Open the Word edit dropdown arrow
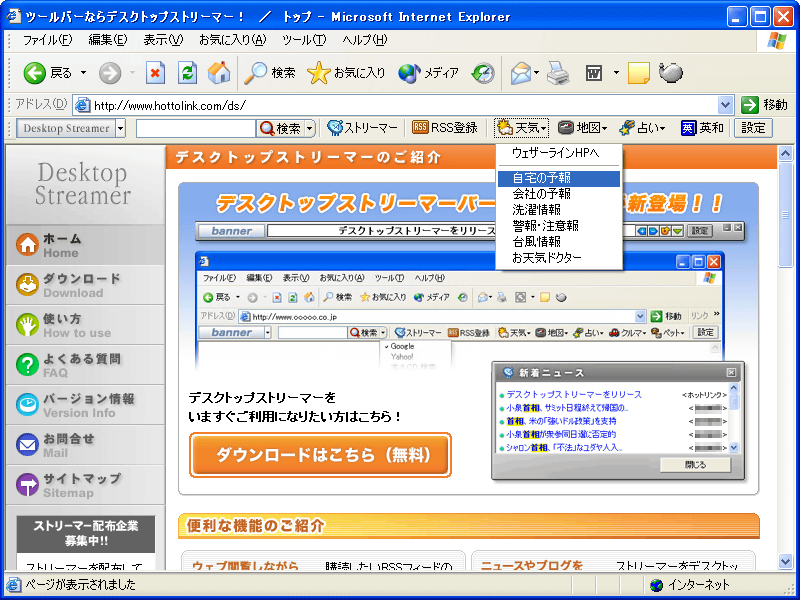This screenshot has height=600, width=800. pos(616,73)
